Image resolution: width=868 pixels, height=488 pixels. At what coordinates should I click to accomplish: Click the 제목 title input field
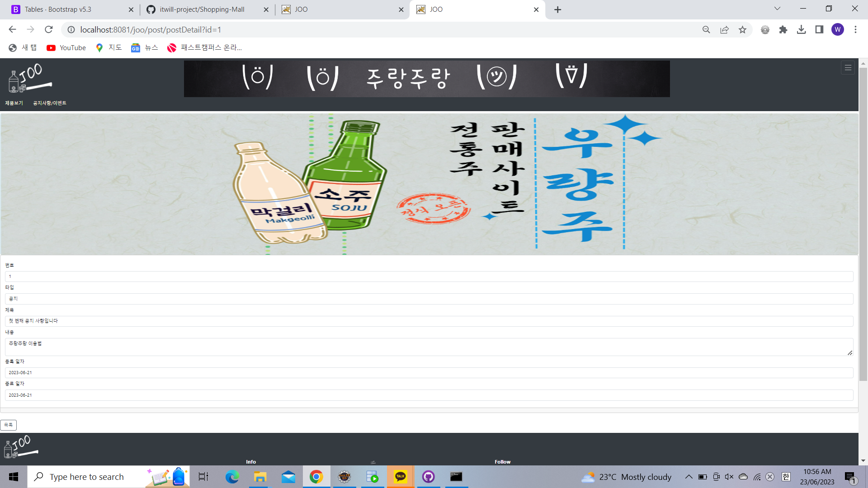coord(429,321)
